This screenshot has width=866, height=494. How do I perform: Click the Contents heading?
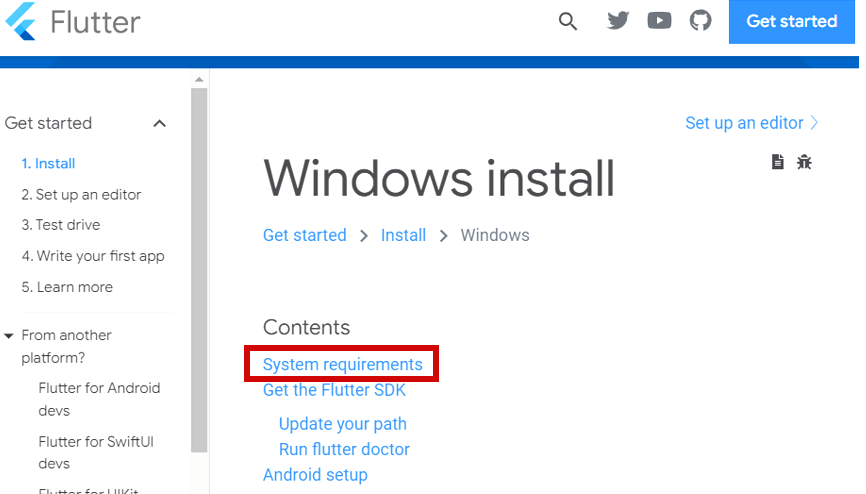coord(307,327)
